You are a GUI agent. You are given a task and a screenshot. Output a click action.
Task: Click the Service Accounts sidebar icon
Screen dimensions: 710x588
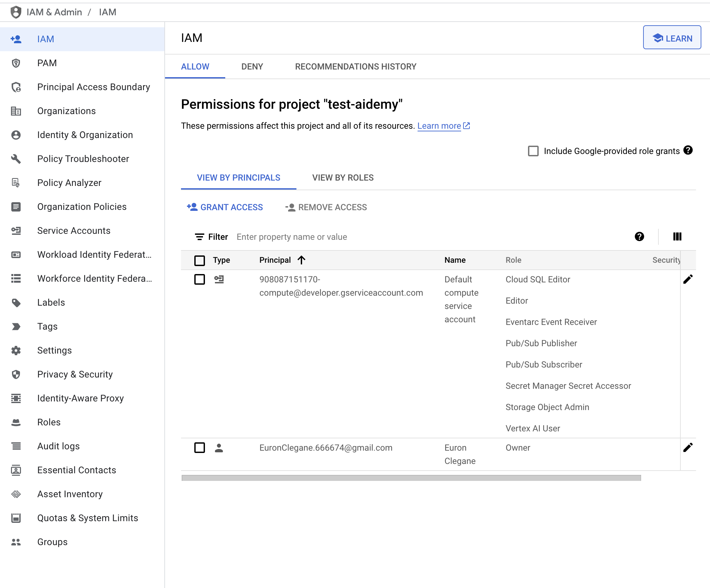(16, 230)
